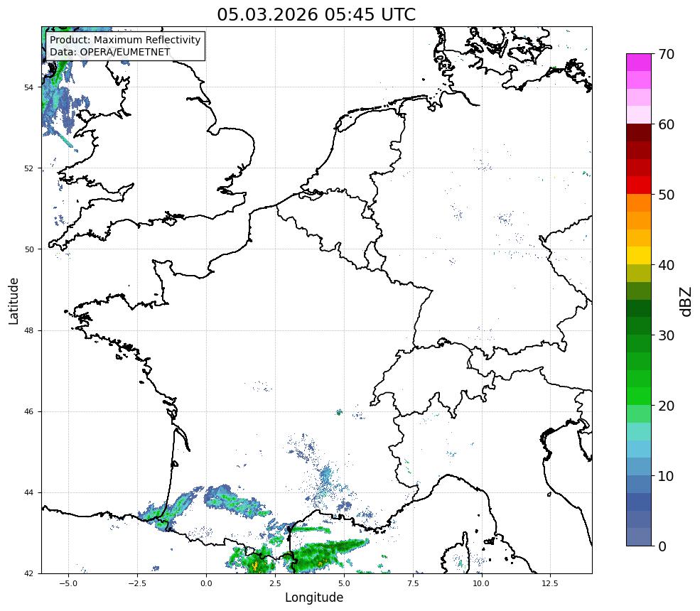Click the colorbar tick label 10
Viewport: 700px width, 611px height.
coord(666,476)
